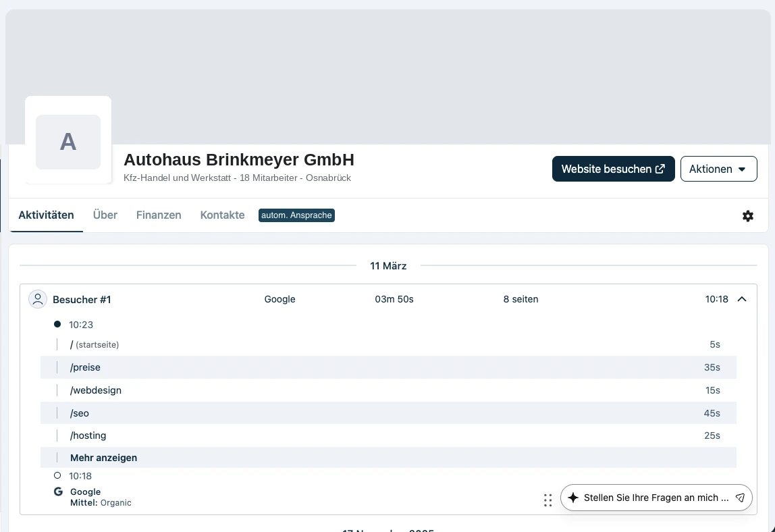This screenshot has height=532, width=775.
Task: Open the Kontakte tab
Action: pos(222,215)
